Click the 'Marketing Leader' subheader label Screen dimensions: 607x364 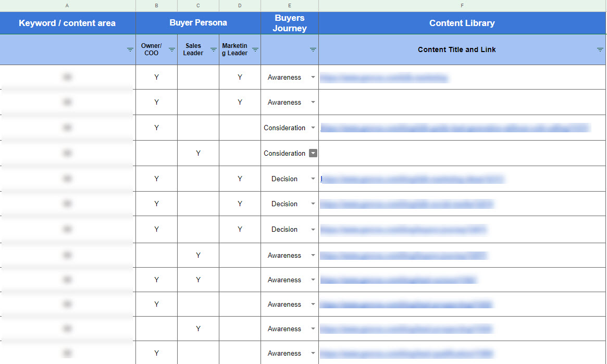pyautogui.click(x=234, y=49)
